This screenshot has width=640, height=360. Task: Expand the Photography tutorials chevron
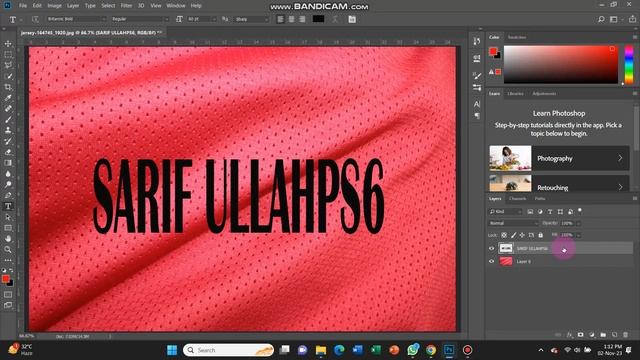620,158
